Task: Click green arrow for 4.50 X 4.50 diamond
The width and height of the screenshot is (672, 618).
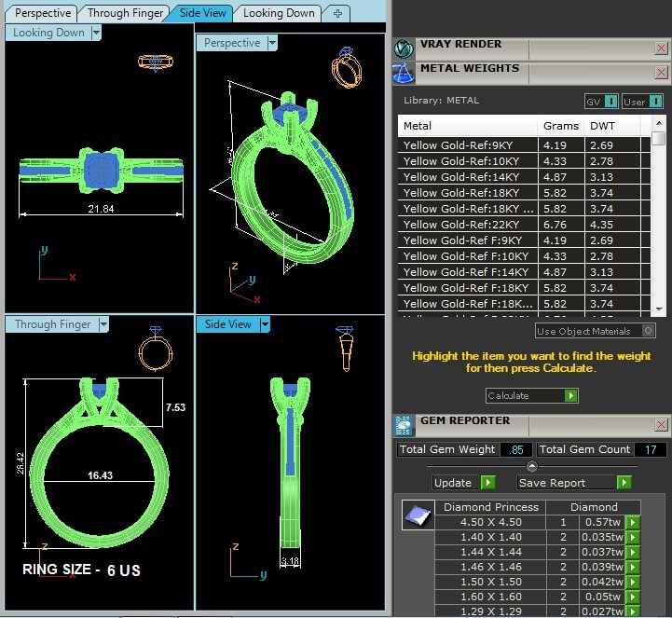Action: (633, 523)
